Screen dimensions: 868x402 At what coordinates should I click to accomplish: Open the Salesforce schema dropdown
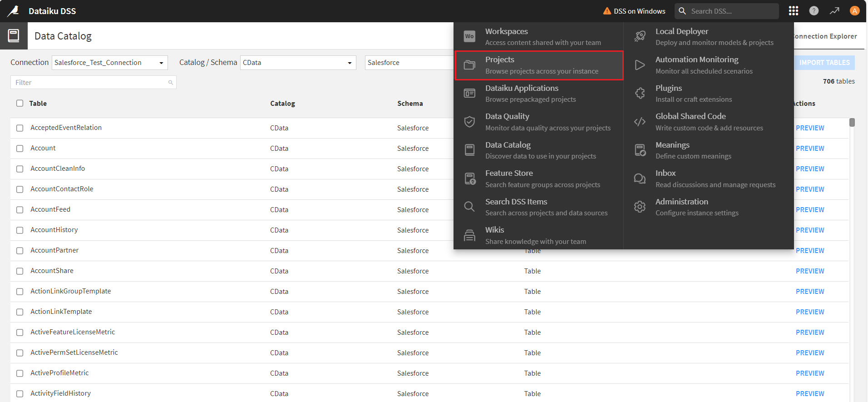coord(409,63)
